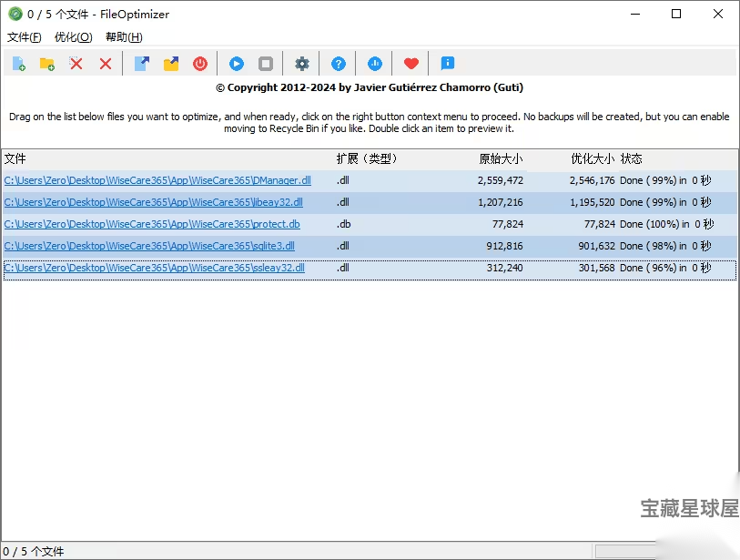Viewport: 740px width, 560px height.
Task: Open the 文件(F) menu
Action: pyautogui.click(x=24, y=36)
